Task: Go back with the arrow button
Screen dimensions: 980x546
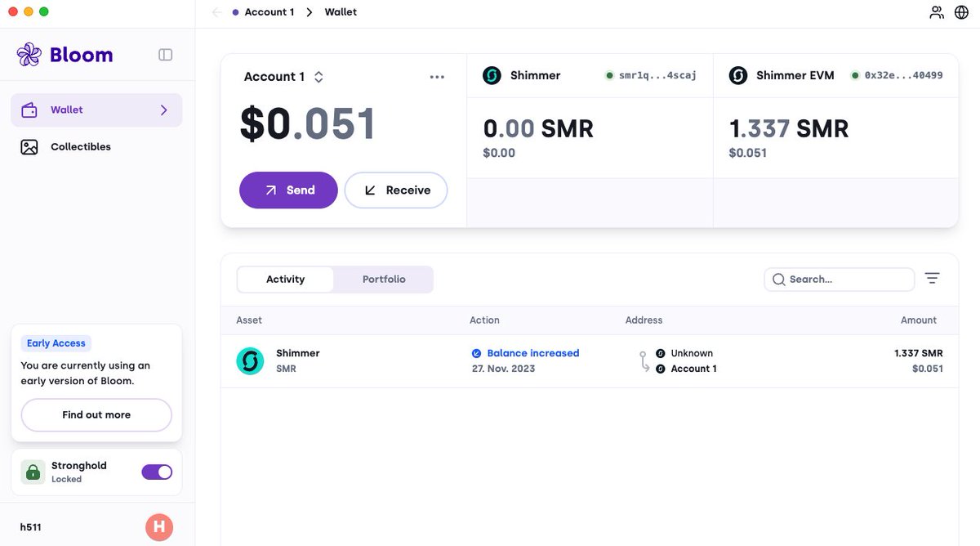Action: (216, 12)
